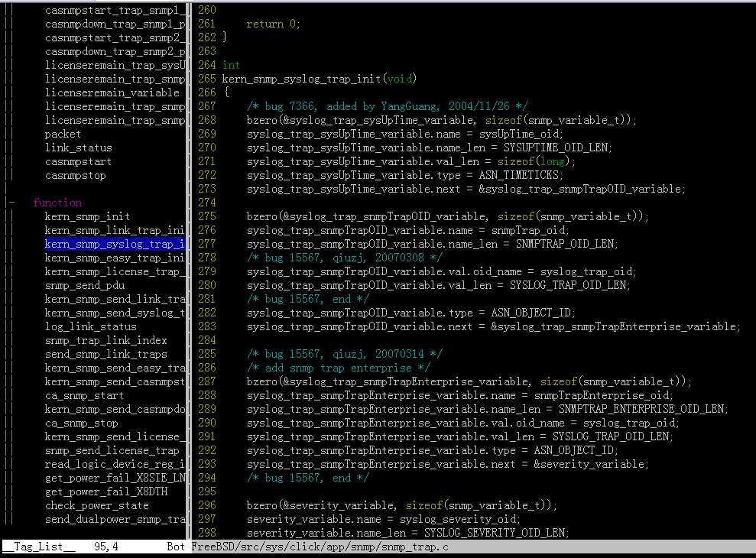
Task: Click &severity_variable on line 293
Action: [x=589, y=464]
